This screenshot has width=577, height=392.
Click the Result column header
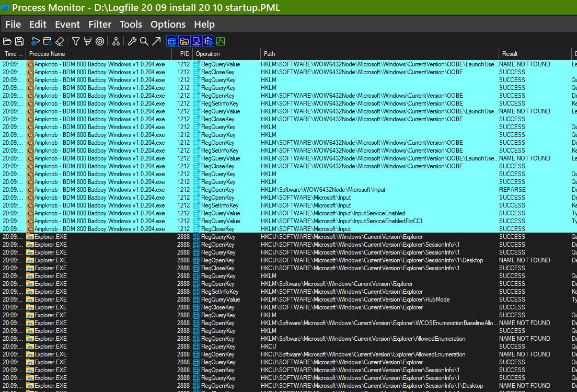[535, 54]
